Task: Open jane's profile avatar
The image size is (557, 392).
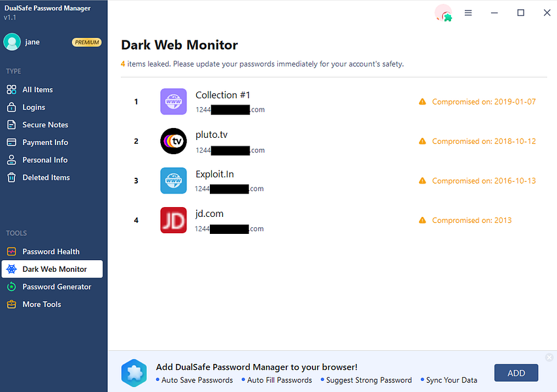Action: (12, 42)
